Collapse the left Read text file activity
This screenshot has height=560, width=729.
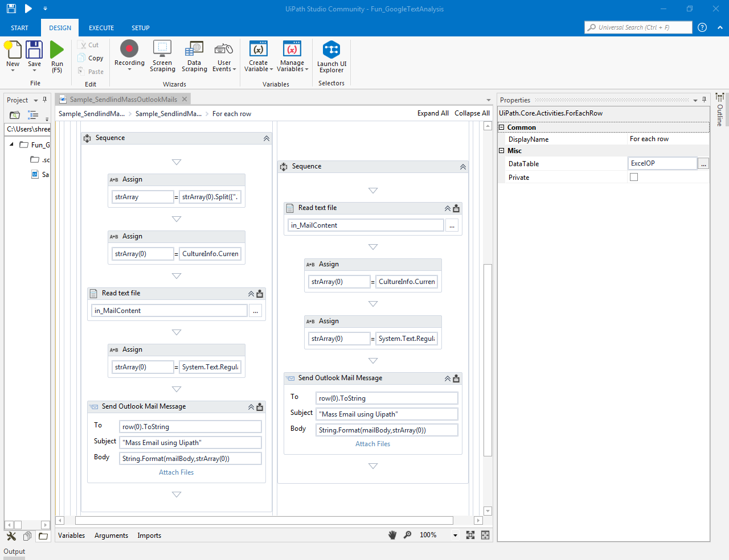pyautogui.click(x=251, y=294)
